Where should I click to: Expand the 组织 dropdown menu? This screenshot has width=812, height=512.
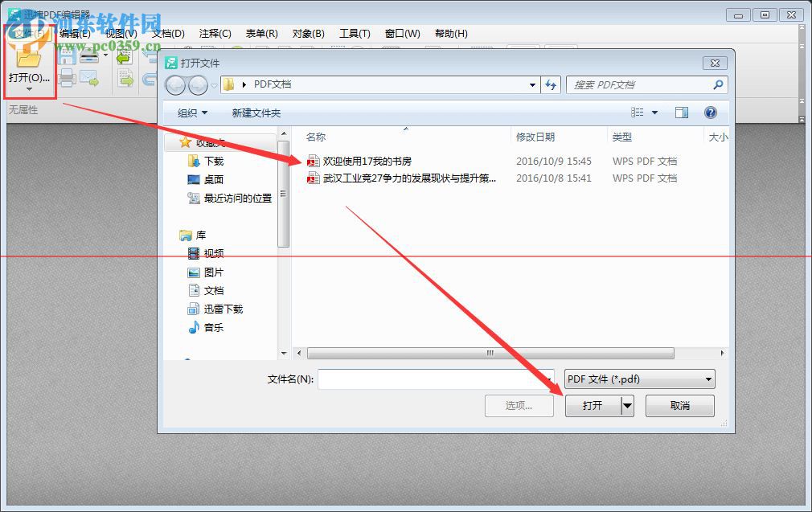[x=192, y=113]
